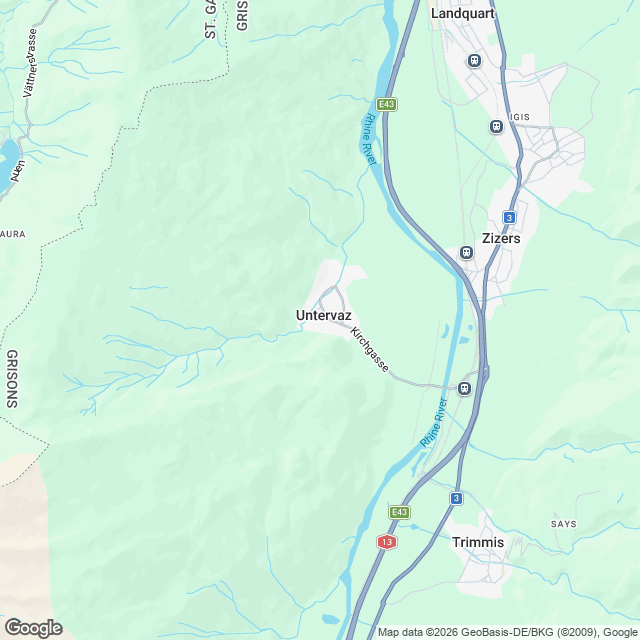Click the Kirchgasse street label
Viewport: 640px width, 640px height.
pyautogui.click(x=369, y=349)
